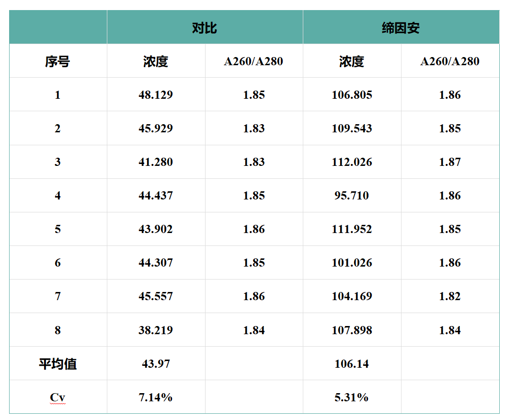The image size is (505, 420).
Task: Click the 平均值 row label
Action: [x=58, y=363]
